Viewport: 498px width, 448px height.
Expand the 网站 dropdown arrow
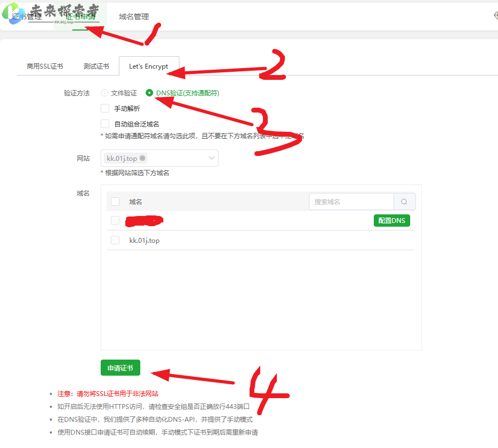coord(212,158)
